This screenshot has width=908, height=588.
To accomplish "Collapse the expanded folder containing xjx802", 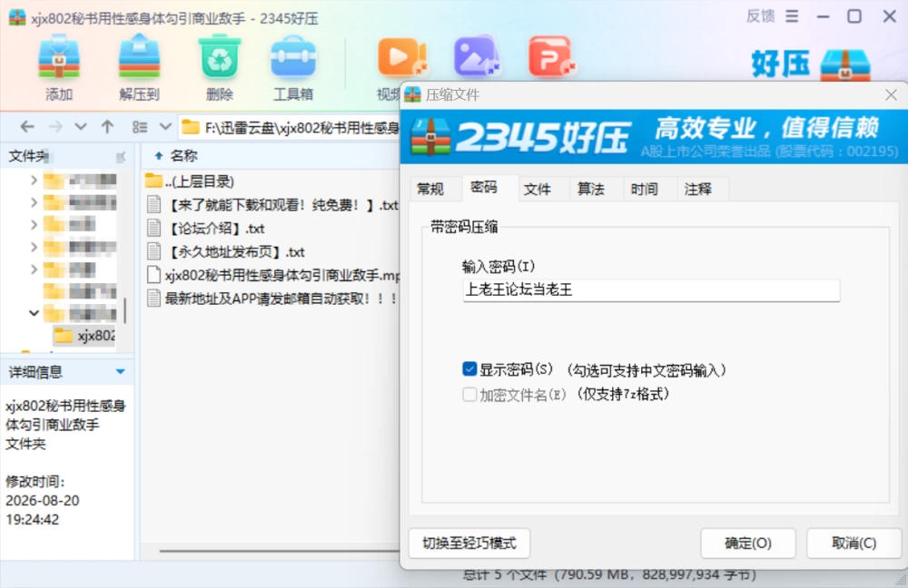I will (x=34, y=313).
